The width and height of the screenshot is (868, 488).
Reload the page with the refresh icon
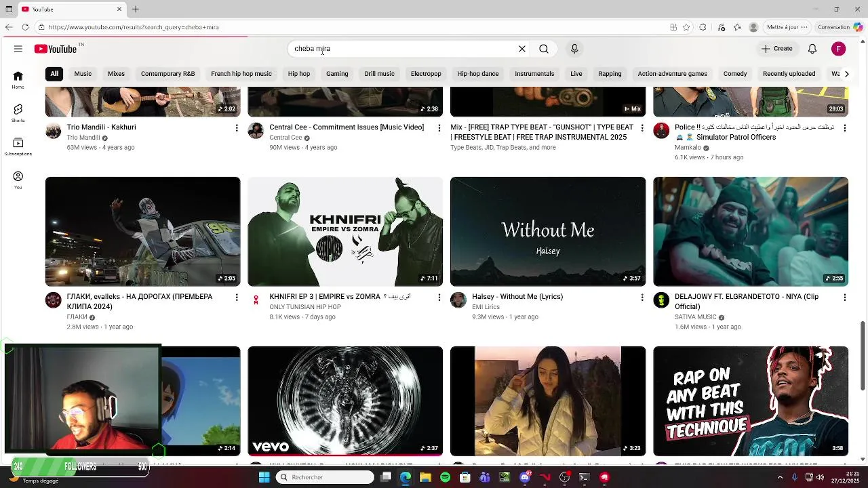(25, 27)
